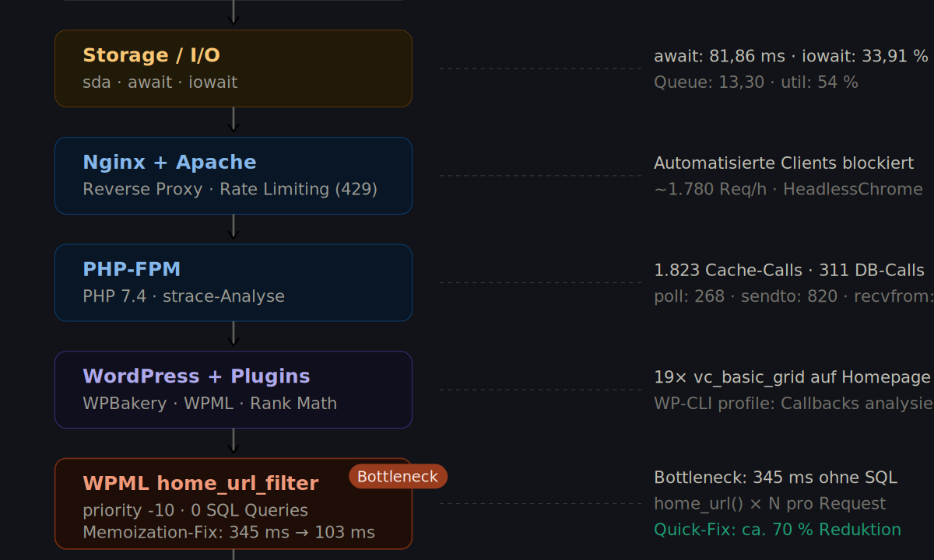
Task: Click the 19× vc_basic_grid annotation
Action: tap(792, 377)
